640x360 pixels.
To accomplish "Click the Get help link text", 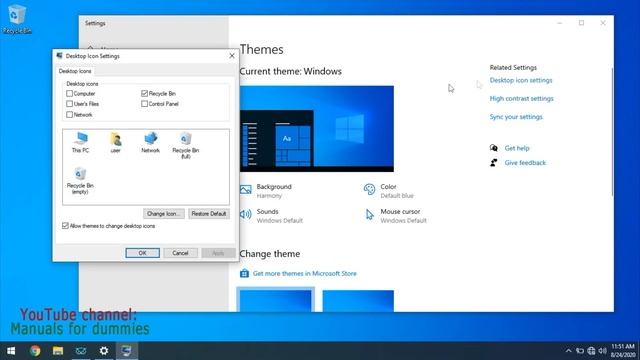I will (517, 148).
